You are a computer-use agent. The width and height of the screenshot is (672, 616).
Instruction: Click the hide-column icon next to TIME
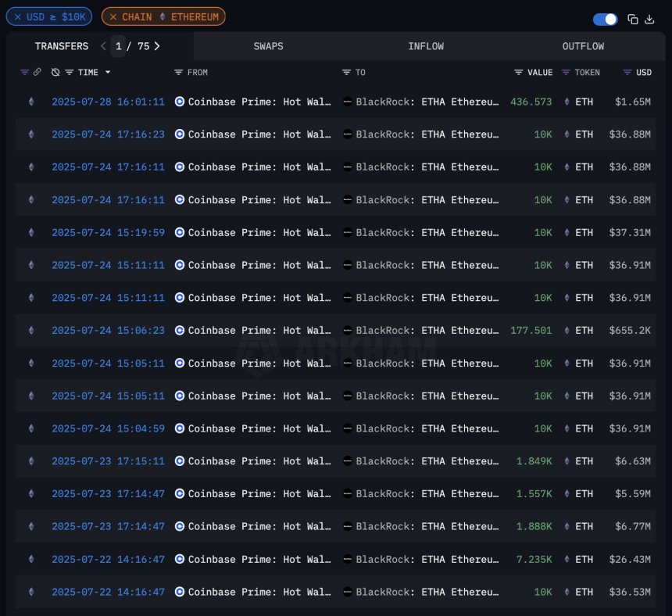point(55,72)
